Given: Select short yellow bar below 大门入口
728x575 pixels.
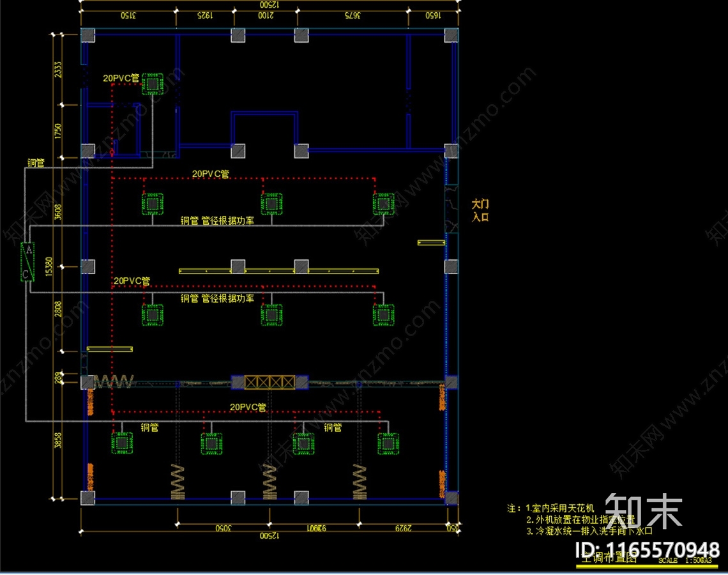Looking at the screenshot, I should pyautogui.click(x=431, y=242).
